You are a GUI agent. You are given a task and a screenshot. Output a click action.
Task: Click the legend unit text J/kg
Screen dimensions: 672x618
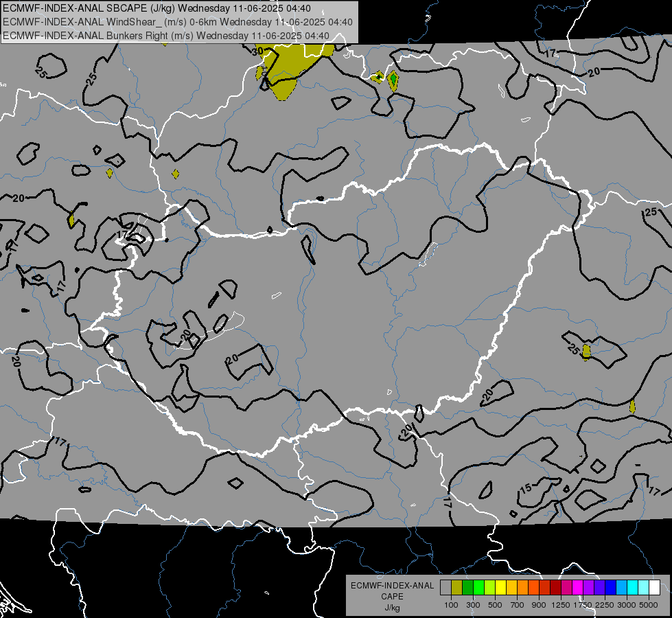click(393, 608)
